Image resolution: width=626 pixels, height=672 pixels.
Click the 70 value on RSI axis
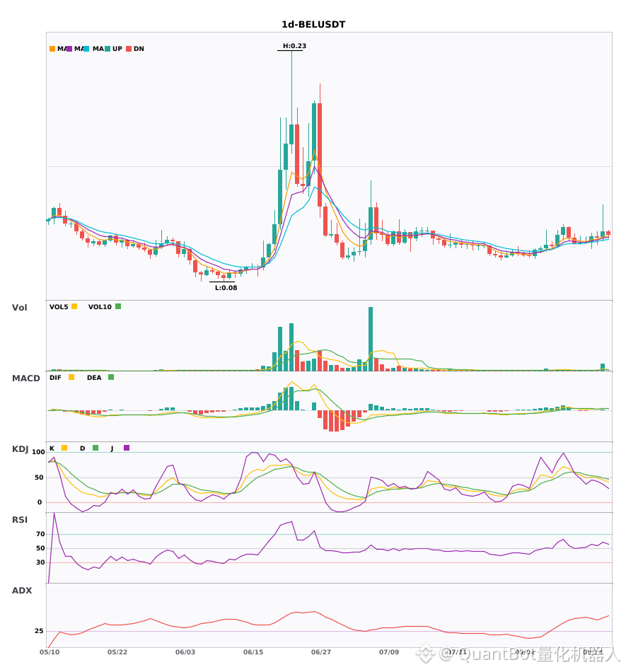pos(40,534)
